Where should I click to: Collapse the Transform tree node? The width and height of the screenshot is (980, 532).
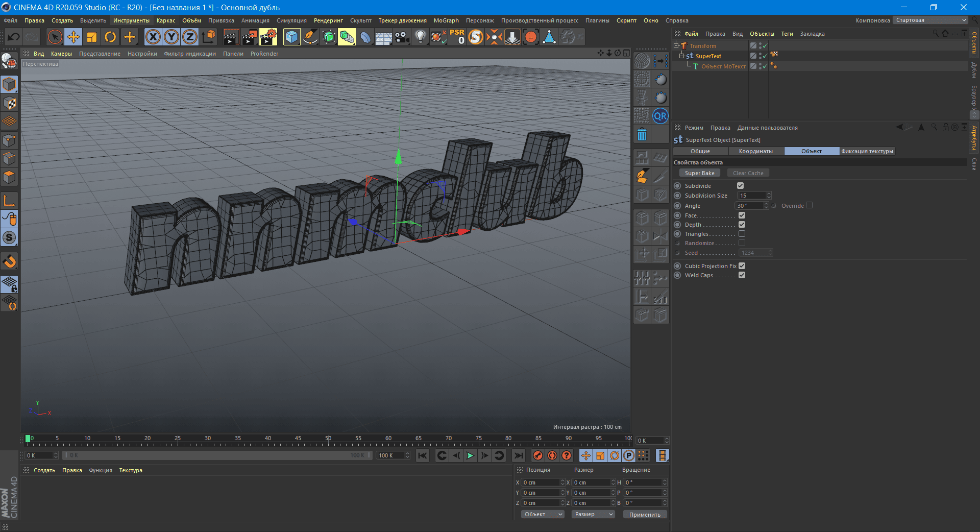[676, 45]
